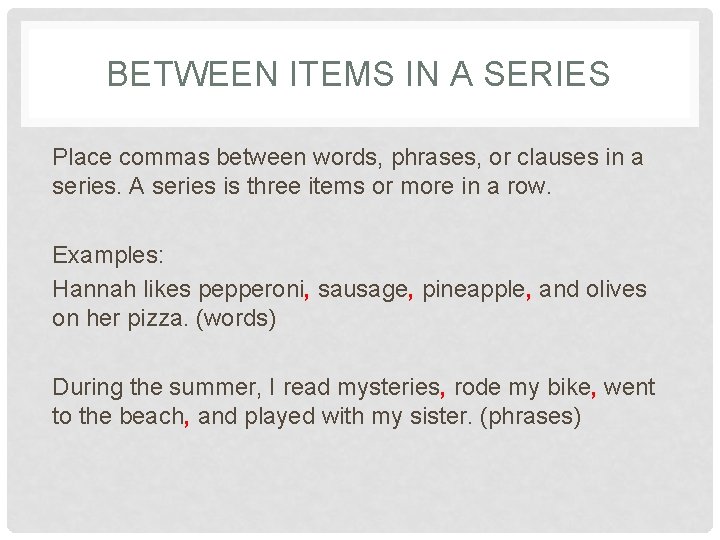Click the word 'clauses' in the first line
Image resolution: width=720 pixels, height=540 pixels.
click(558, 157)
